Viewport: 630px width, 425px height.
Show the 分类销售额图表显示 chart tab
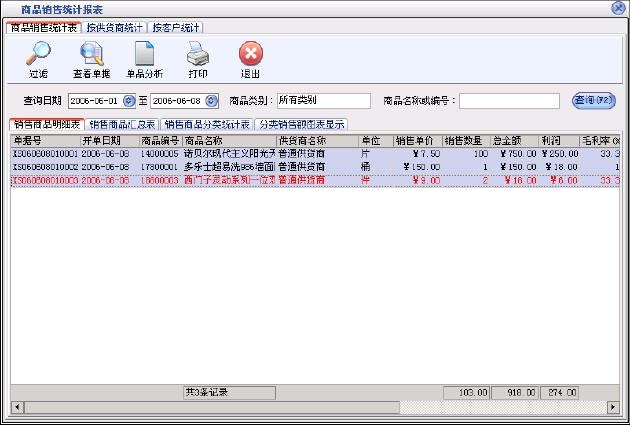click(x=301, y=125)
